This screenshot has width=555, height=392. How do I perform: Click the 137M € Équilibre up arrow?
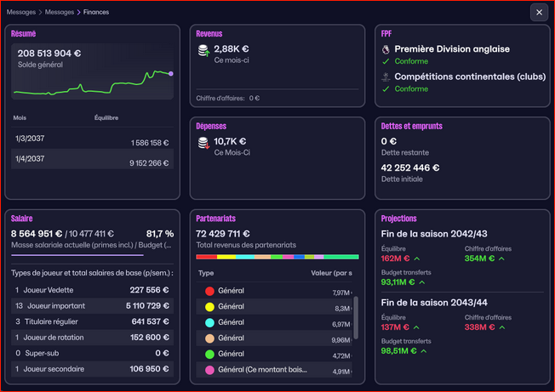(417, 327)
